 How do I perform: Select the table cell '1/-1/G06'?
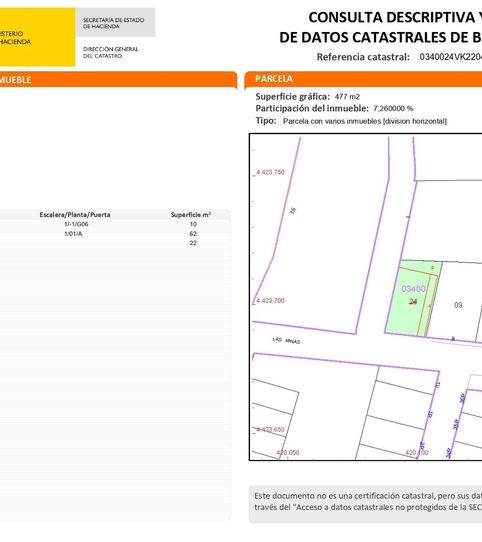click(x=76, y=224)
